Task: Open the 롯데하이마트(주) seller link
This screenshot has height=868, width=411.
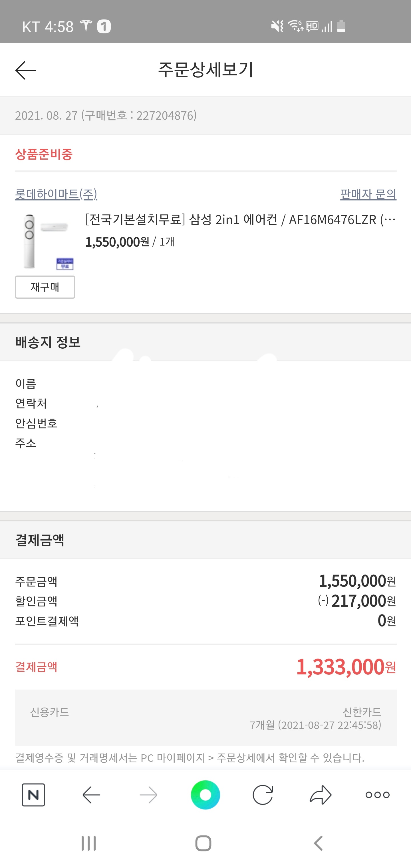Action: pyautogui.click(x=56, y=194)
